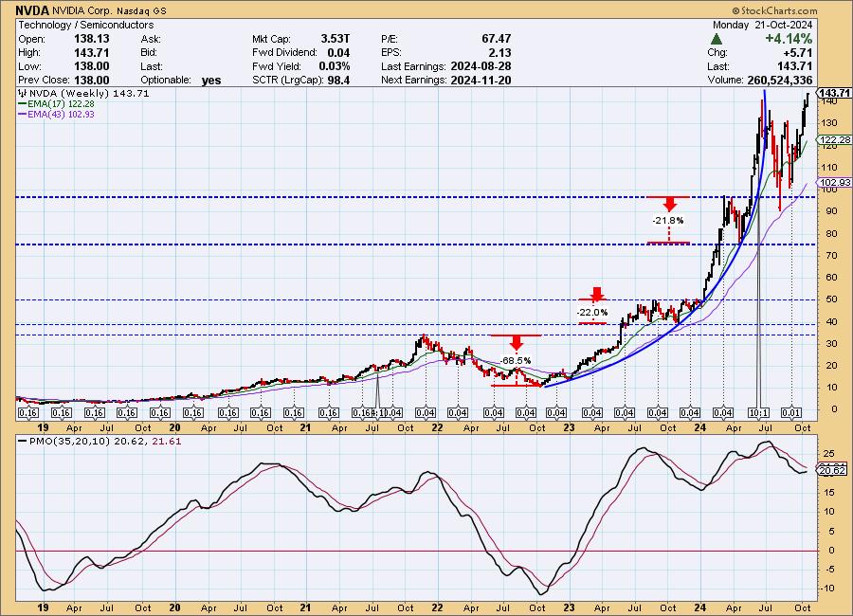Select the P/E value 67.47
Image resolution: width=853 pixels, height=616 pixels.
click(x=496, y=39)
